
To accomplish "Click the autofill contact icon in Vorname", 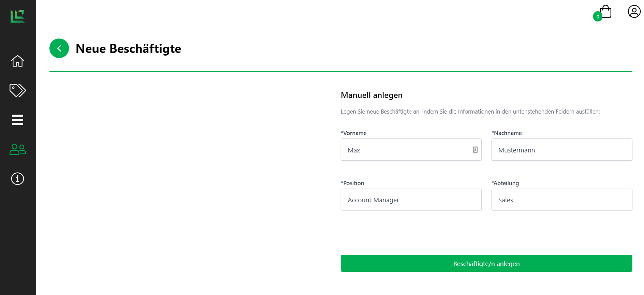I will [x=475, y=150].
